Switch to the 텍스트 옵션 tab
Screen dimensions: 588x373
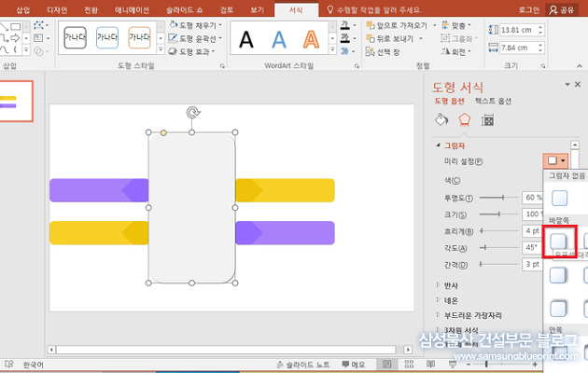click(493, 101)
